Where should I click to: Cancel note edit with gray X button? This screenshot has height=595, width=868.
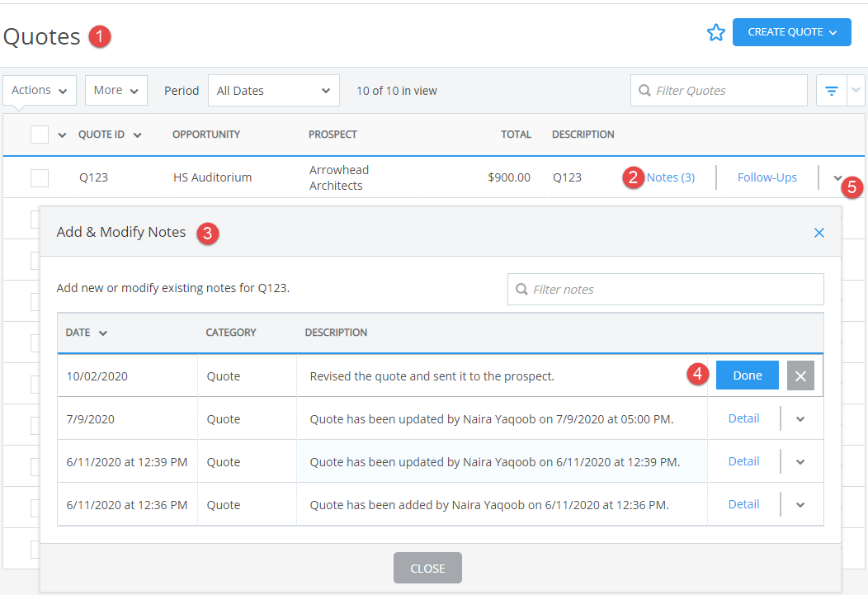800,375
